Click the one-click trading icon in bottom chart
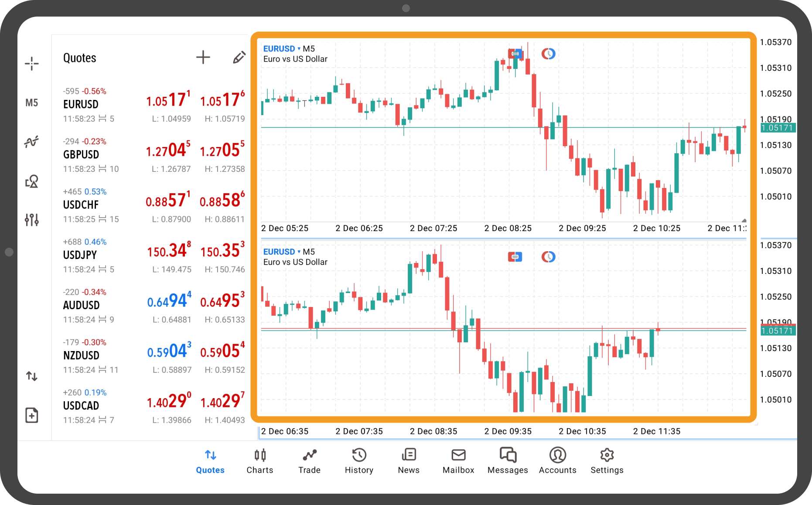The image size is (812, 505). pos(515,257)
